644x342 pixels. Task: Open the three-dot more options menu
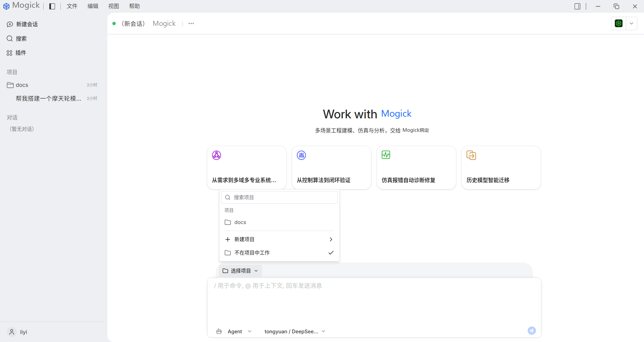191,23
